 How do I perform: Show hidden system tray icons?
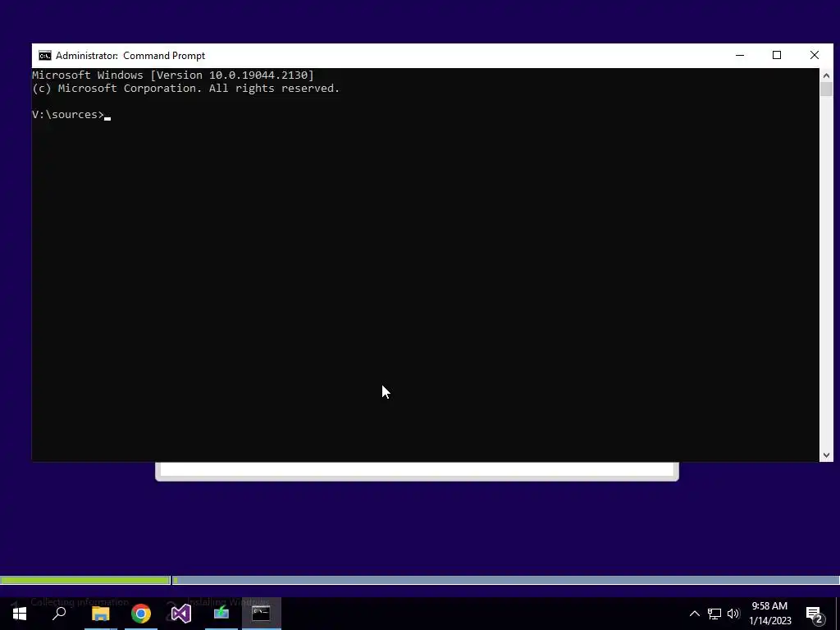pos(694,614)
